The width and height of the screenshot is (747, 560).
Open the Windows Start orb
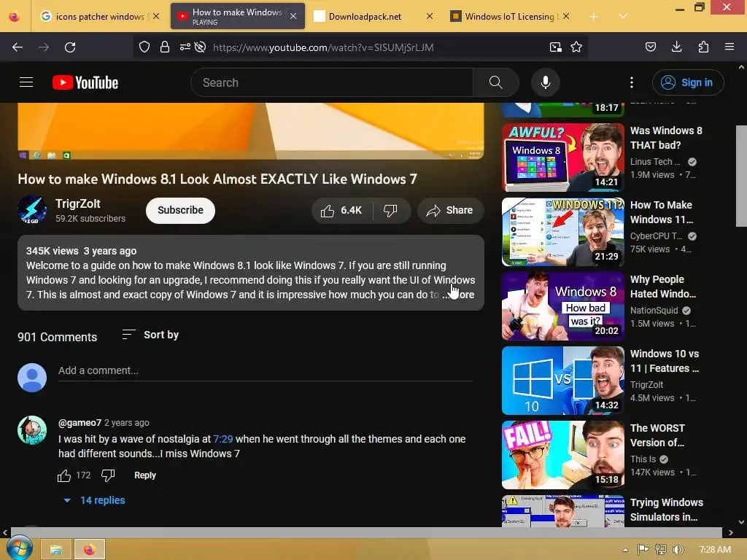point(20,548)
